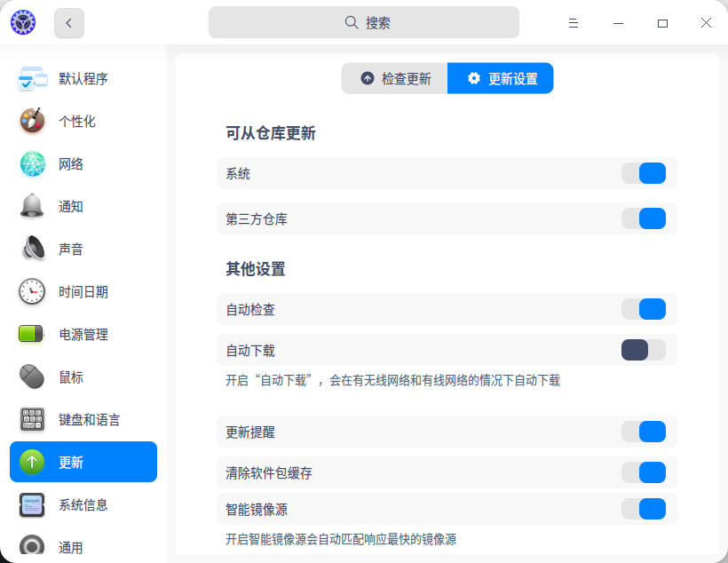Switch to the 检查更新 tab
The height and width of the screenshot is (563, 728).
pyautogui.click(x=394, y=78)
